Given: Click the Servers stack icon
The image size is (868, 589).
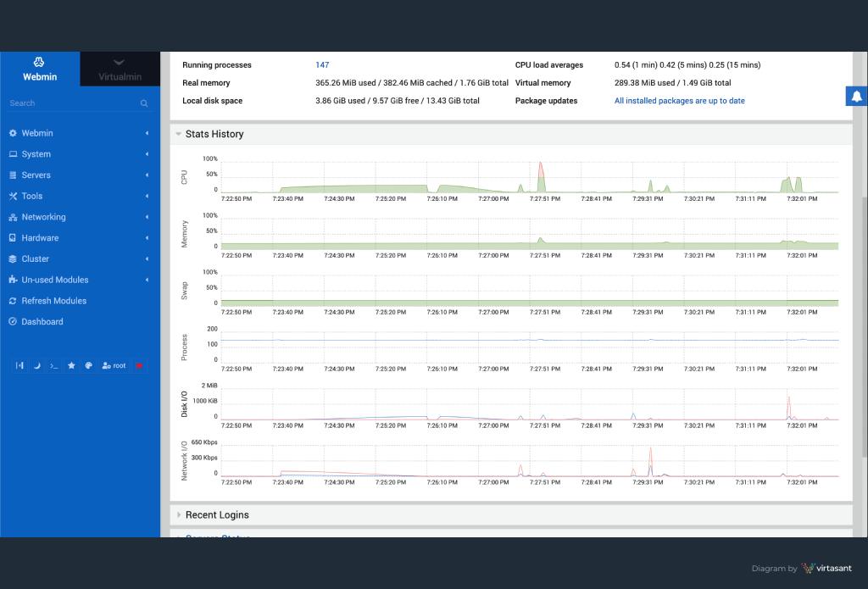Looking at the screenshot, I should click(13, 175).
